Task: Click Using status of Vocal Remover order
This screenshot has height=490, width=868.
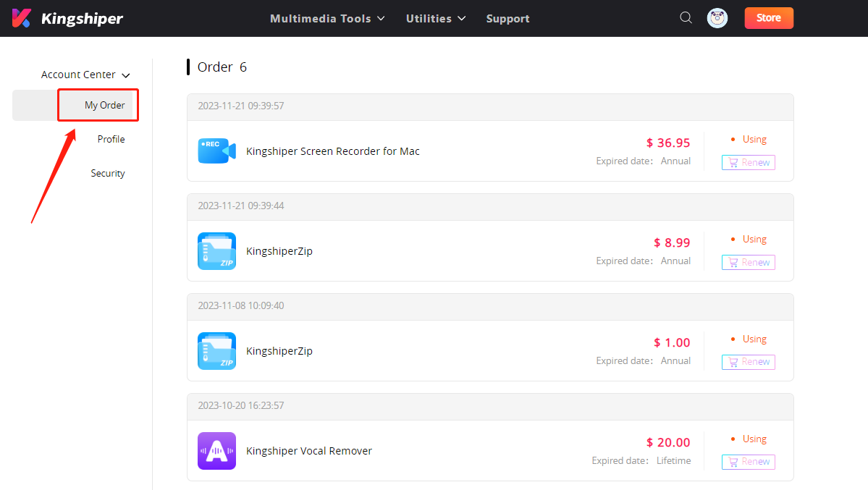Action: pyautogui.click(x=754, y=439)
